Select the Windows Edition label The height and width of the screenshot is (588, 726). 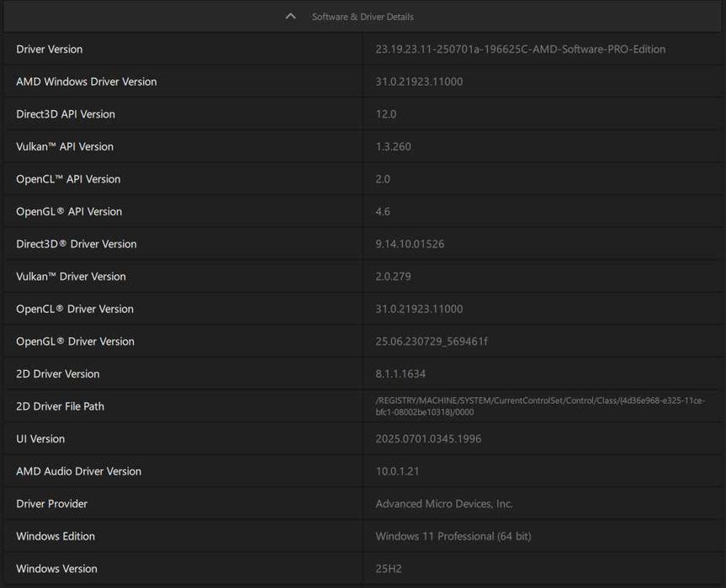coord(56,536)
